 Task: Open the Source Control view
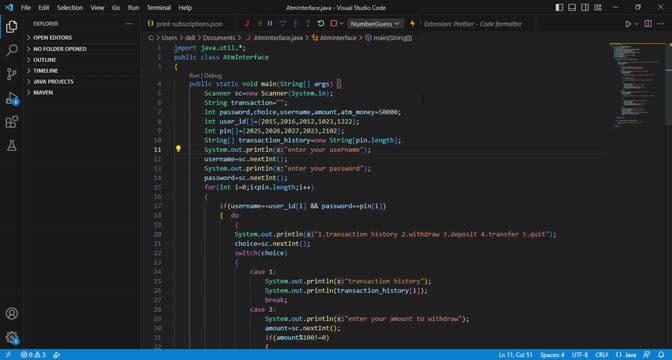(x=12, y=74)
